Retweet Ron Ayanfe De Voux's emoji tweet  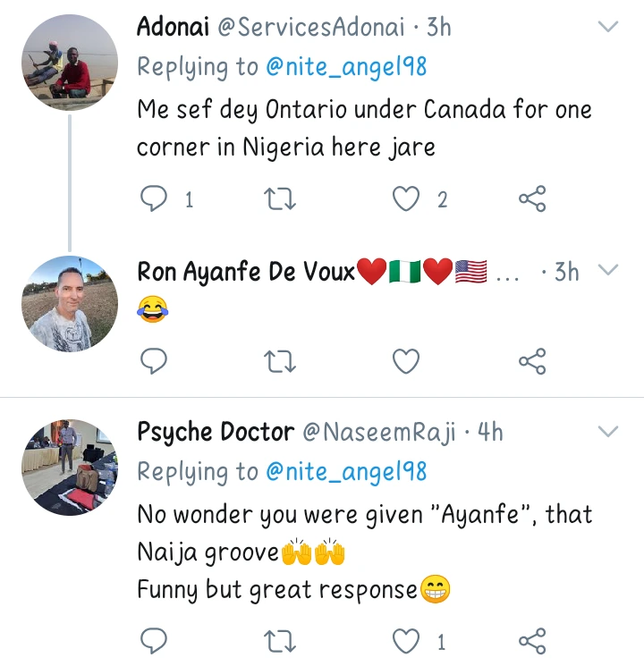pos(280,361)
